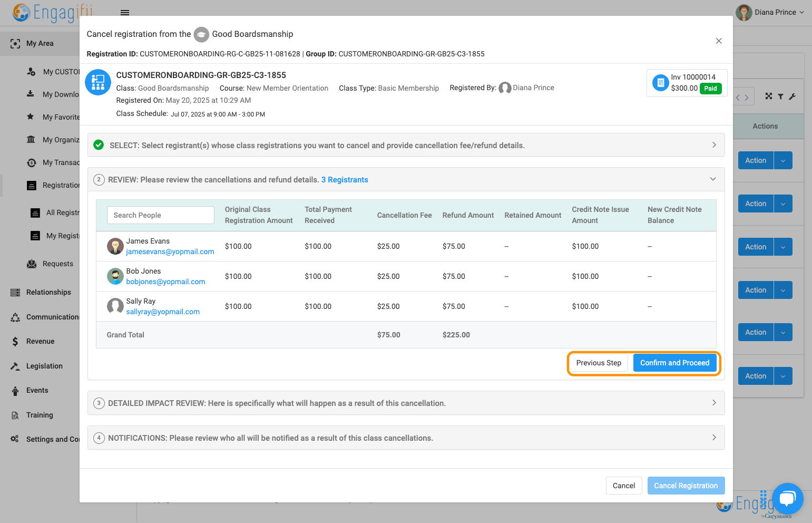This screenshot has width=812, height=523.
Task: Select Communications in sidebar
Action: coord(53,317)
